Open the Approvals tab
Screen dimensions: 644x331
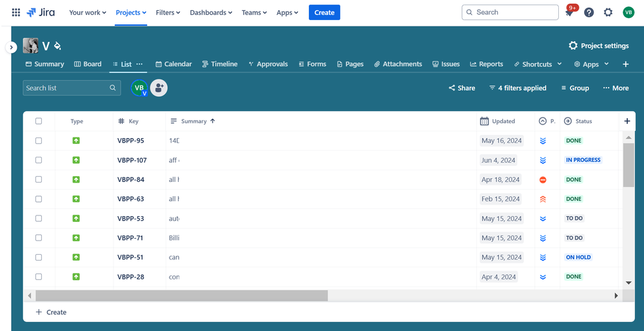click(268, 64)
